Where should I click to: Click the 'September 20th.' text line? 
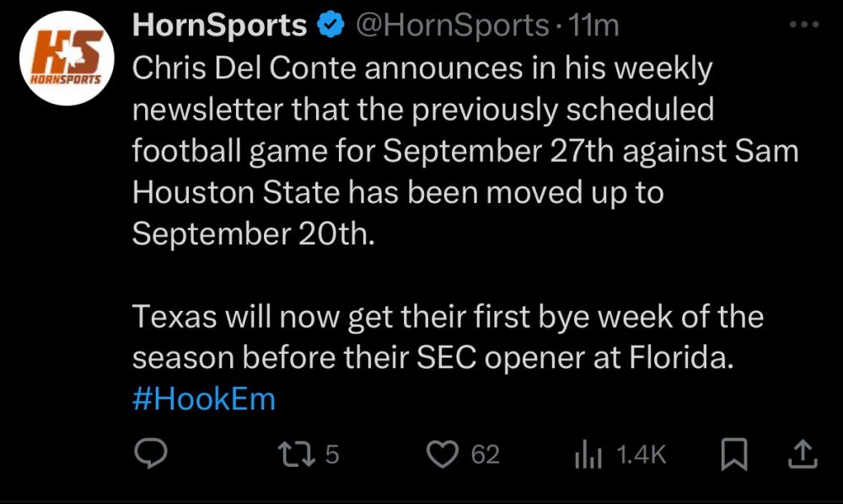[x=251, y=233]
